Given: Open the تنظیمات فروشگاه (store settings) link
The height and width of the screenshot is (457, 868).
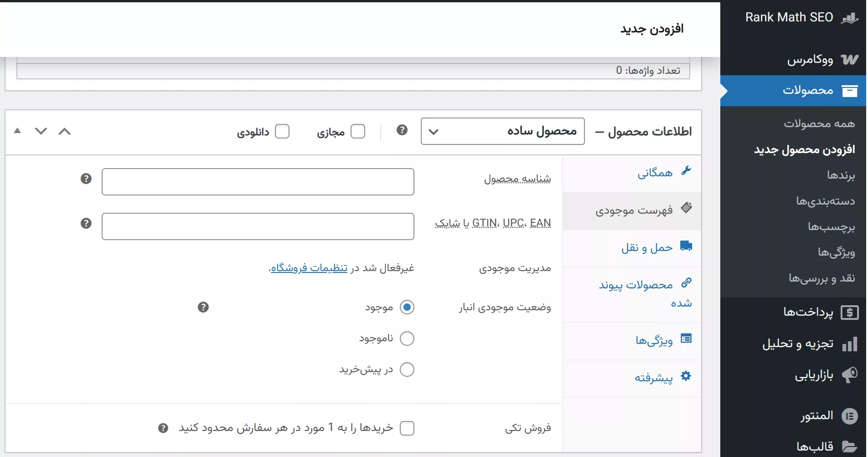Looking at the screenshot, I should [x=309, y=268].
